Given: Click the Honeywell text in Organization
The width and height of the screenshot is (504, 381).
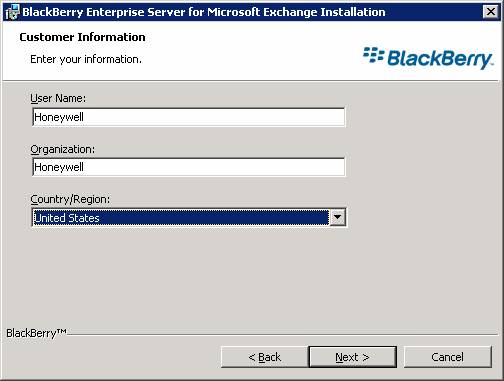Looking at the screenshot, I should (59, 167).
